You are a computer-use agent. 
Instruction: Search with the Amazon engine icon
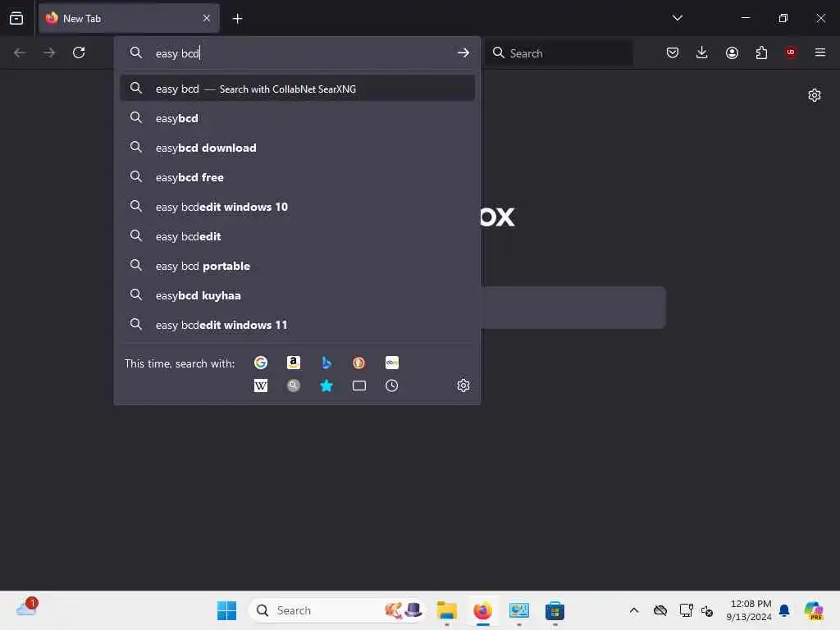[294, 363]
